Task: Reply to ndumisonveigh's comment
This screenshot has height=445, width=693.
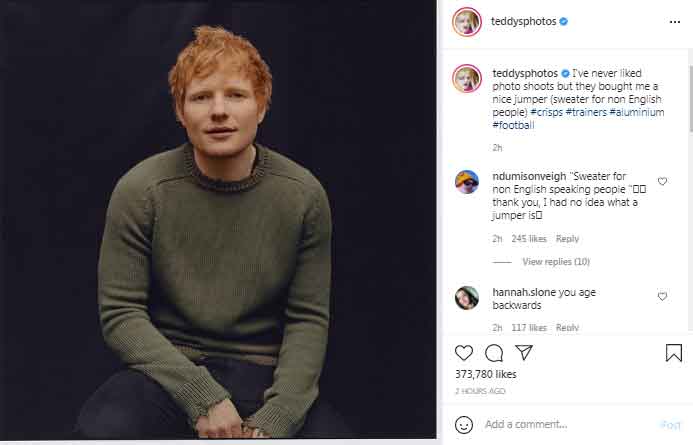Action: coord(567,239)
